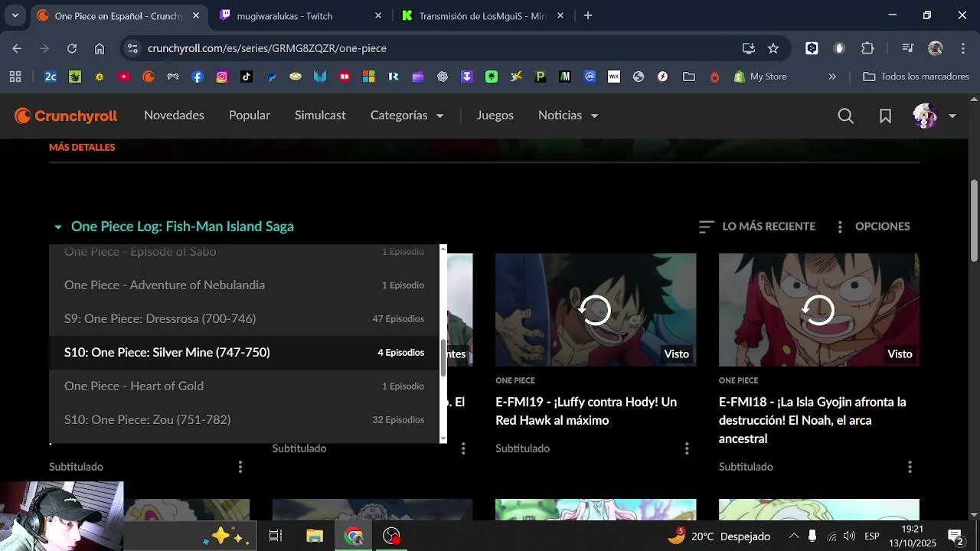Install app icon in address bar
Screen dimensions: 980x551
(x=749, y=48)
